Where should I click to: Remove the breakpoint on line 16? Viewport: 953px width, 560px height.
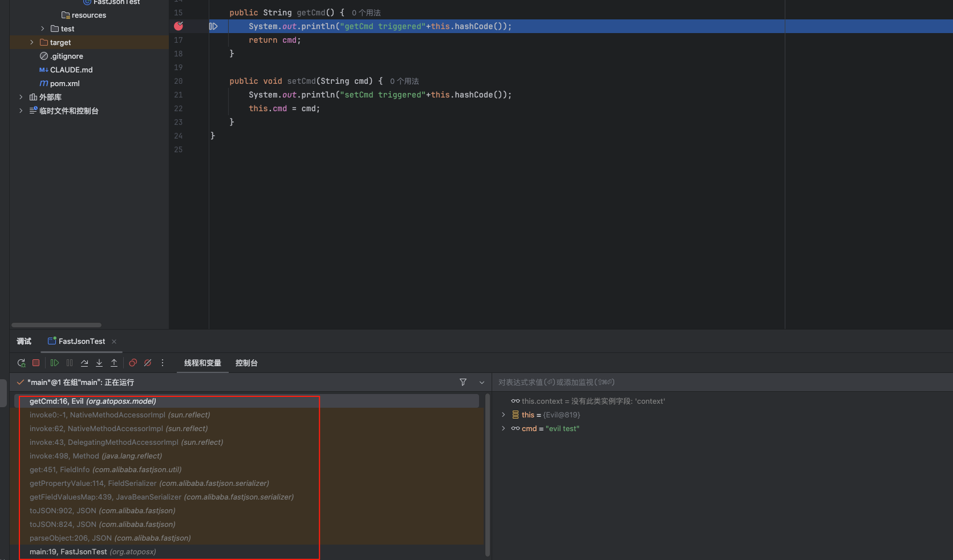179,26
